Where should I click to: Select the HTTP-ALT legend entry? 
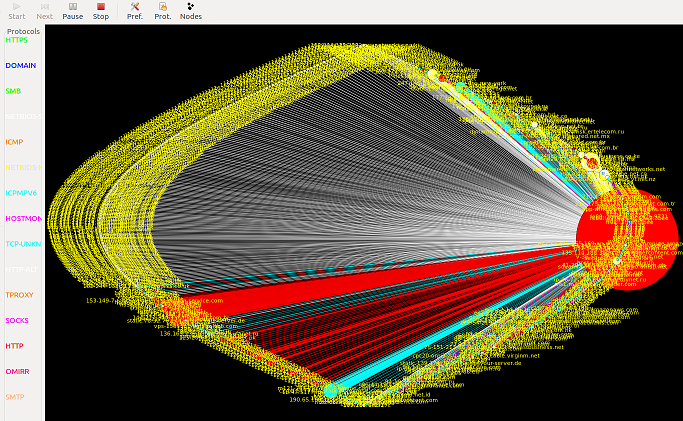pos(21,269)
